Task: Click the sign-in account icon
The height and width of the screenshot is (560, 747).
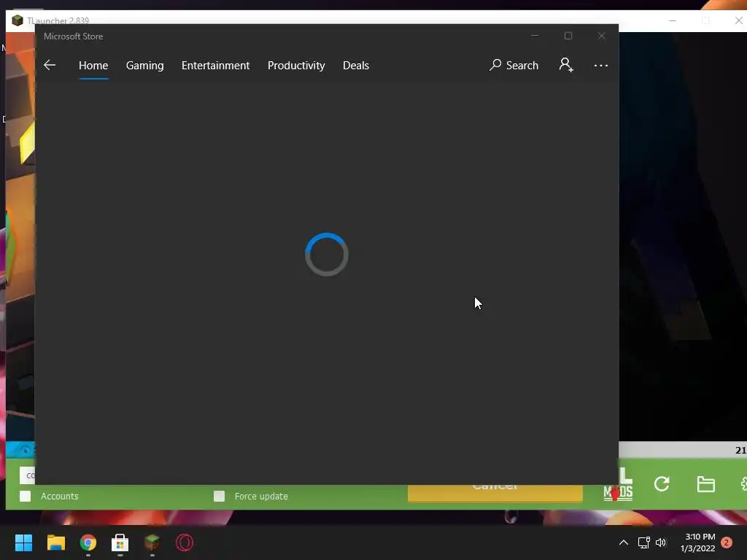Action: [x=566, y=65]
